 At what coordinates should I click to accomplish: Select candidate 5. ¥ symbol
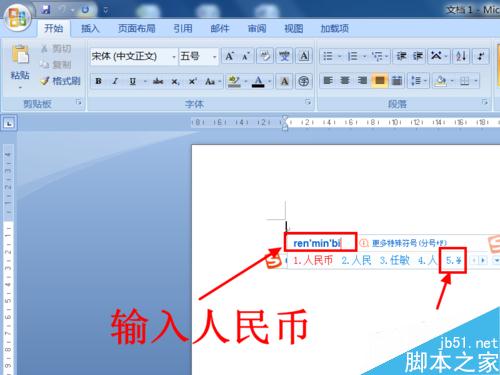pyautogui.click(x=454, y=260)
